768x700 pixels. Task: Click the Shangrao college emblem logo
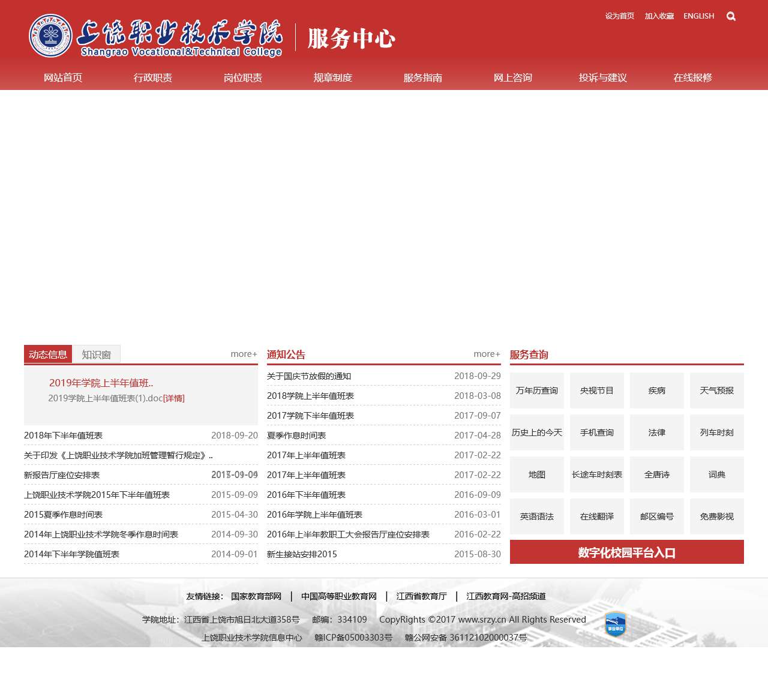point(50,36)
